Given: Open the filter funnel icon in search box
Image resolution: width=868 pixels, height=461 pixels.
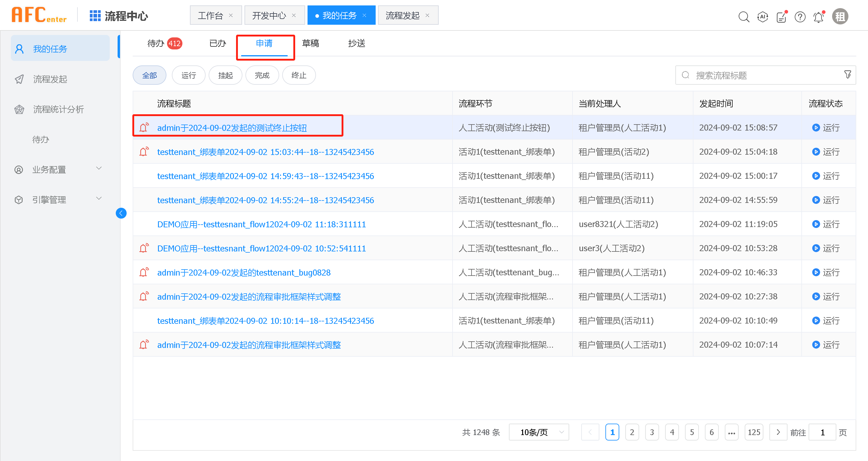Looking at the screenshot, I should click(x=848, y=75).
